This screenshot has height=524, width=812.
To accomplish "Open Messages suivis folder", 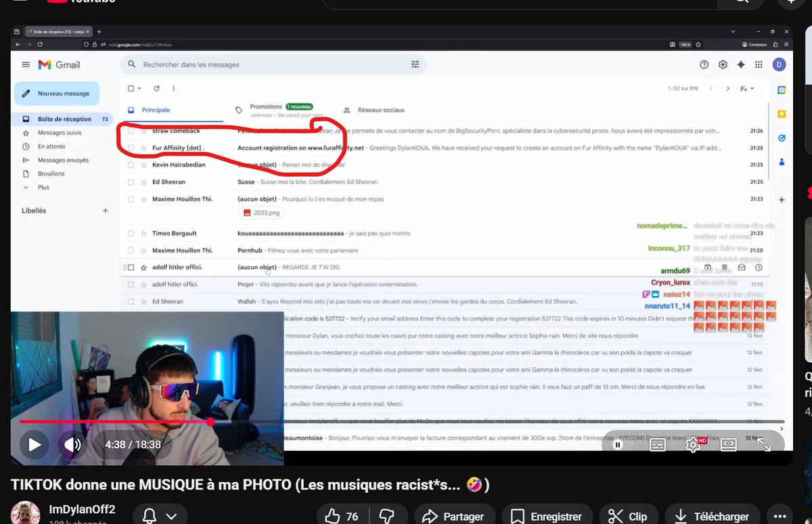I will coord(60,133).
